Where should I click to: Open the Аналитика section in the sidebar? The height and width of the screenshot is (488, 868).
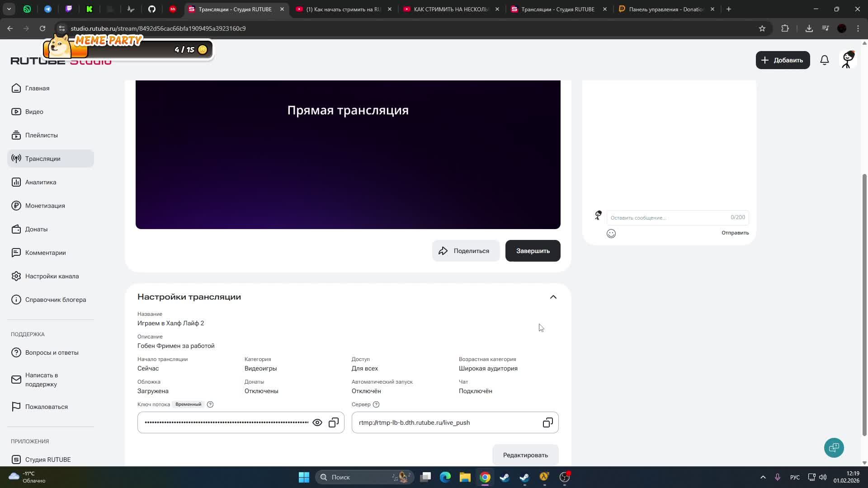pos(40,182)
